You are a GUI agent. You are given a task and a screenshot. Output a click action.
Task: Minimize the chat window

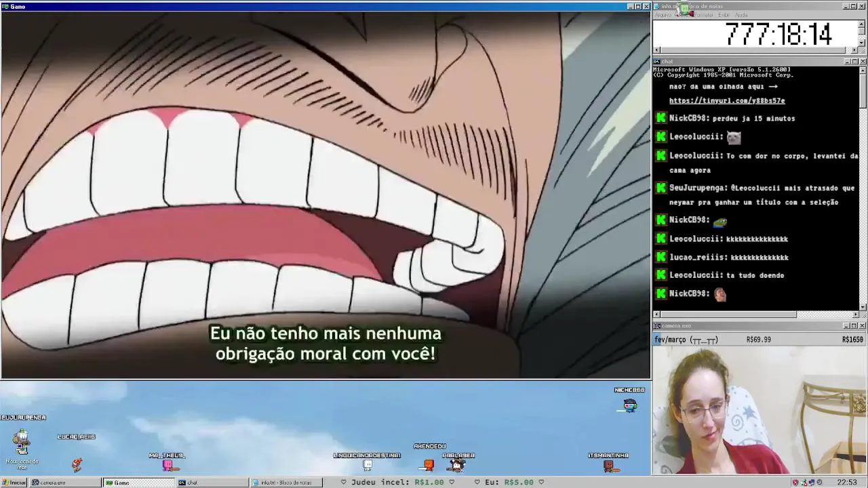coord(847,62)
